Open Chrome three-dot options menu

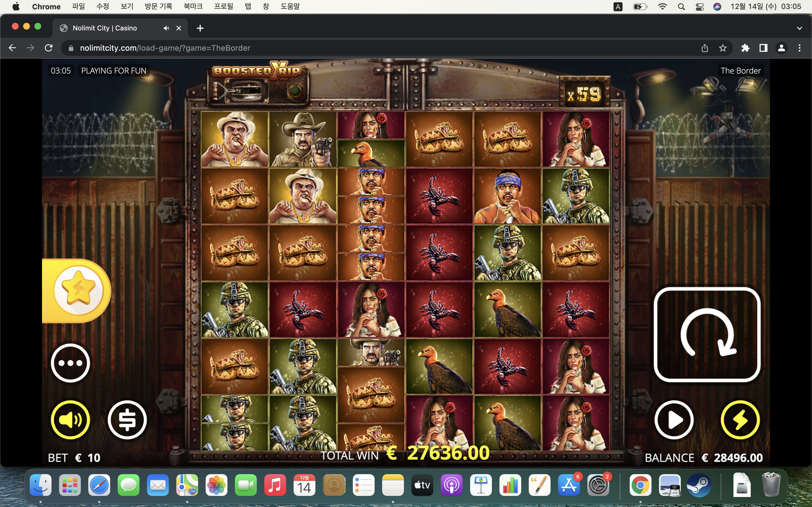point(800,48)
